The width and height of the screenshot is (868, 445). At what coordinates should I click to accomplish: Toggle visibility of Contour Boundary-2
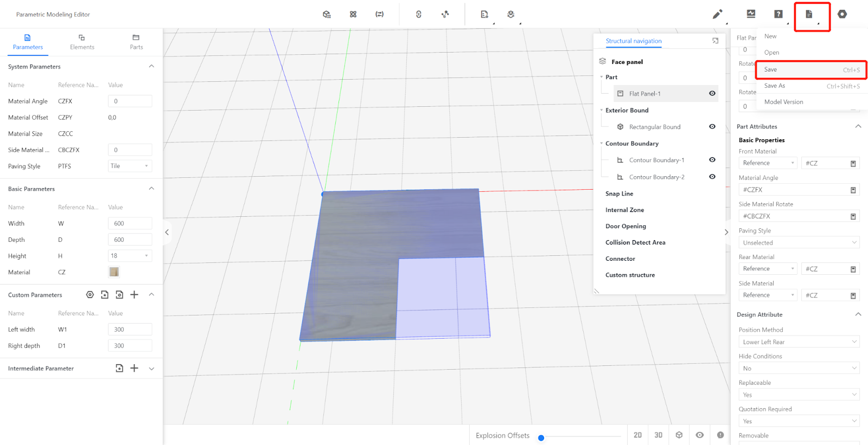(x=712, y=177)
